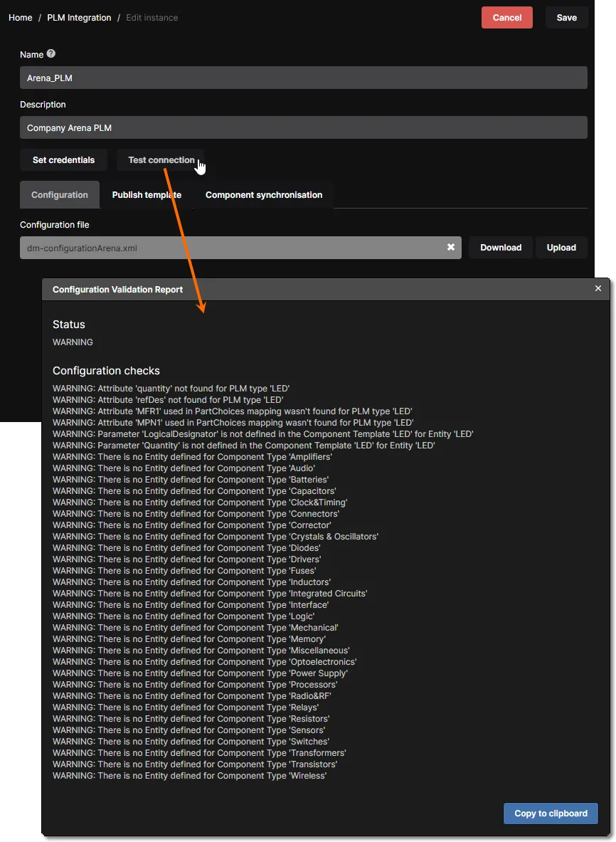The width and height of the screenshot is (616, 842).
Task: Click warning for Component Type 'Switches'
Action: tap(191, 741)
